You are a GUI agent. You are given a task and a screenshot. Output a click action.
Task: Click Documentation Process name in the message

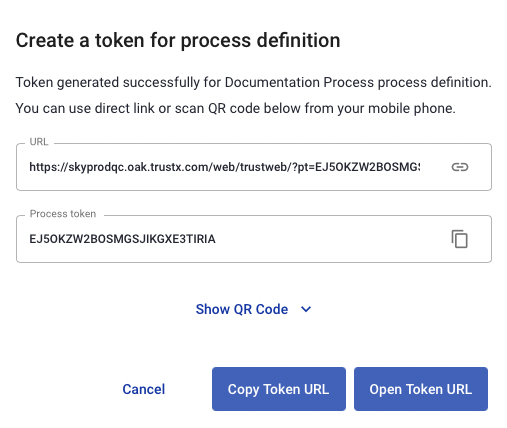[x=299, y=82]
